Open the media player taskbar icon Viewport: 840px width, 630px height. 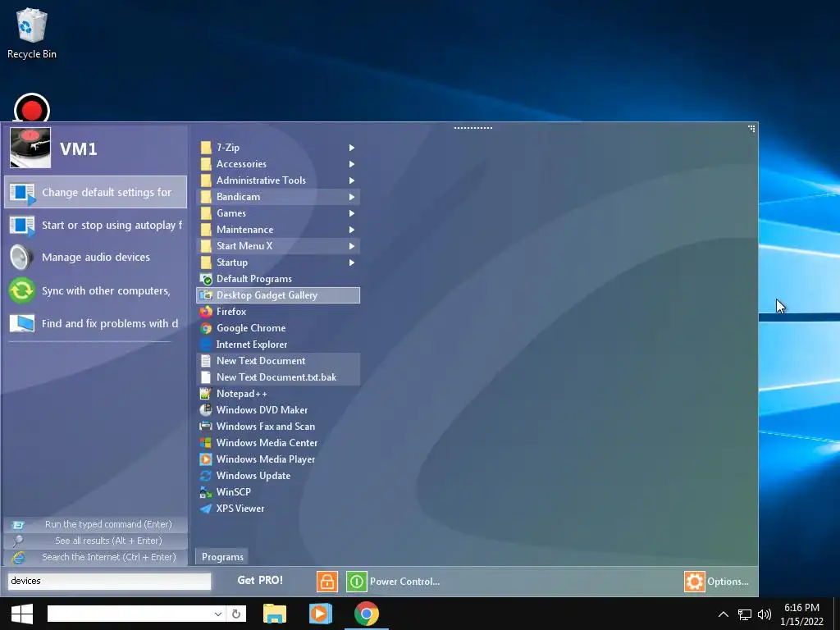(321, 614)
